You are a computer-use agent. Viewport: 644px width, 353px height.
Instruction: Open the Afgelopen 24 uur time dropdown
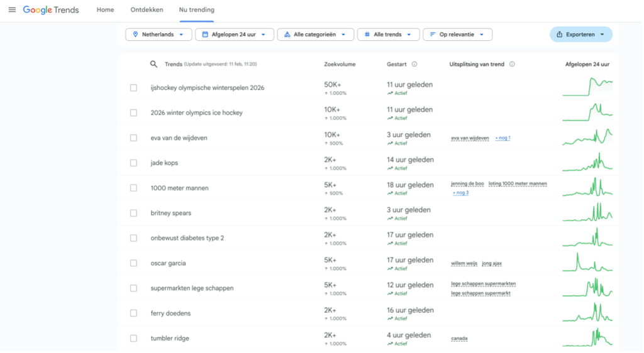tap(235, 35)
